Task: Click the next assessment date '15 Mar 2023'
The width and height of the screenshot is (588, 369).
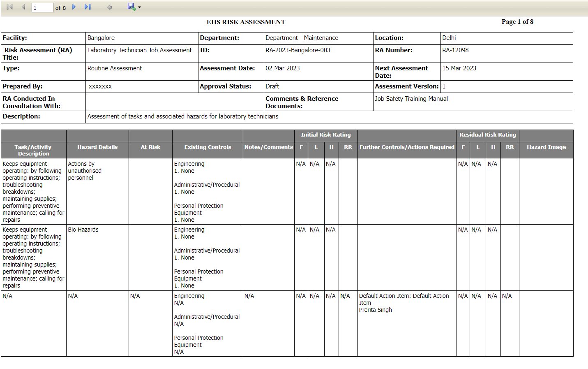Action: tap(459, 68)
